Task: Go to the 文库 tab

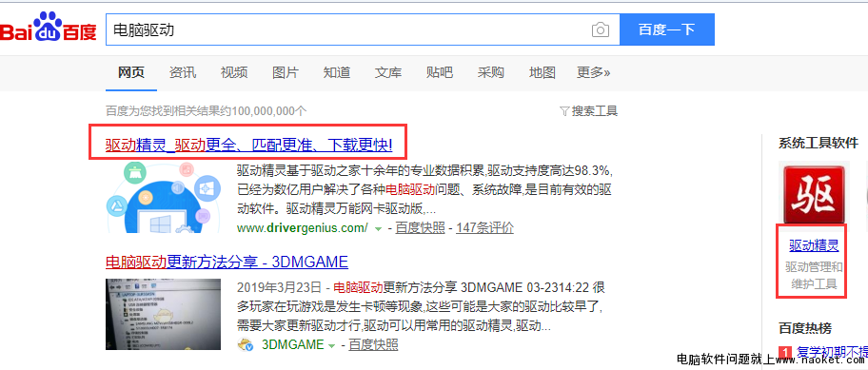Action: [388, 72]
